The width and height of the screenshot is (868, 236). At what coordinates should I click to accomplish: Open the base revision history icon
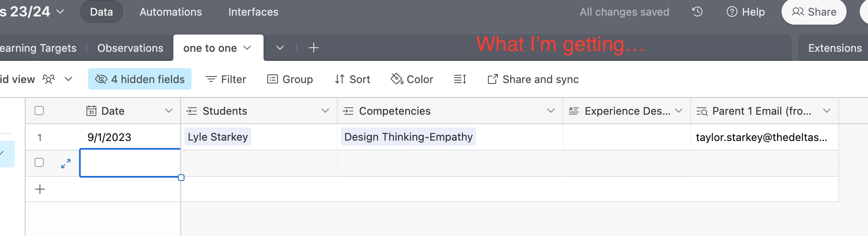click(x=697, y=12)
